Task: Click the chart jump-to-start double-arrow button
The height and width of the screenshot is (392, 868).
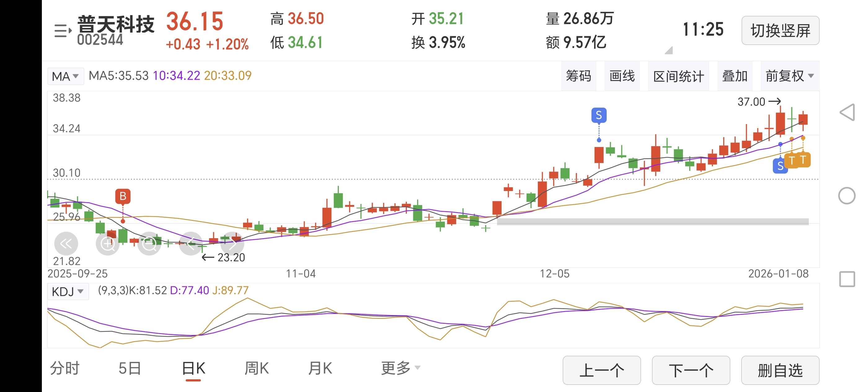Action: (x=66, y=243)
